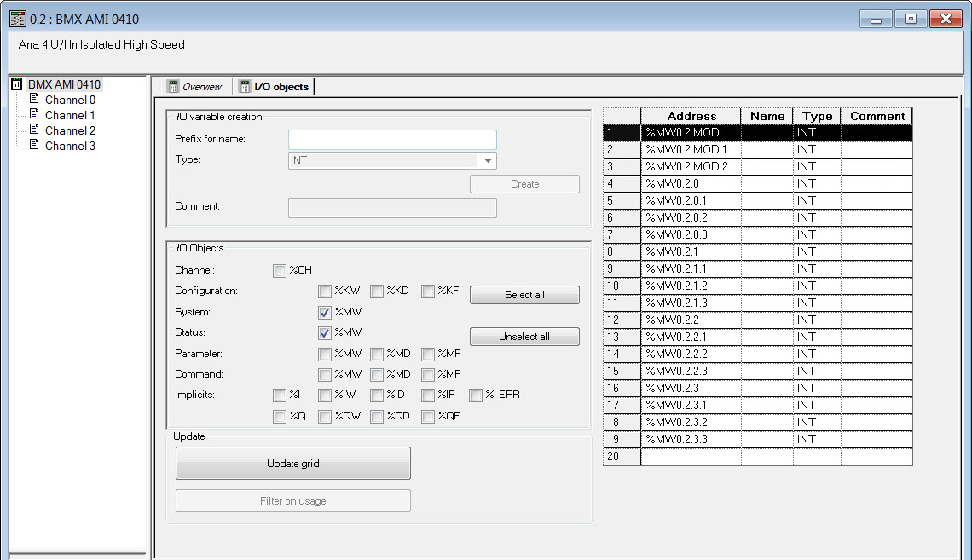Focus the Prefix for name field
Screen dimensions: 972x560
click(392, 140)
